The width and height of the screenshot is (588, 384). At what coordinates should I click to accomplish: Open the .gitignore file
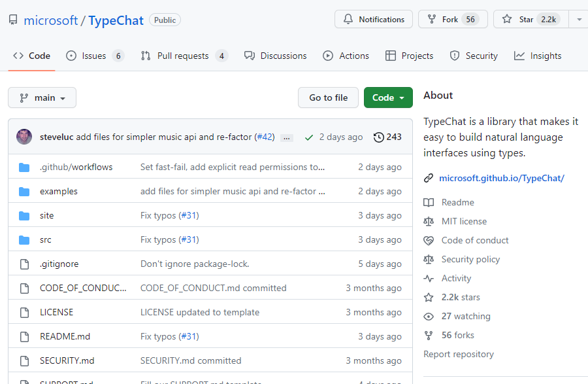click(x=59, y=264)
